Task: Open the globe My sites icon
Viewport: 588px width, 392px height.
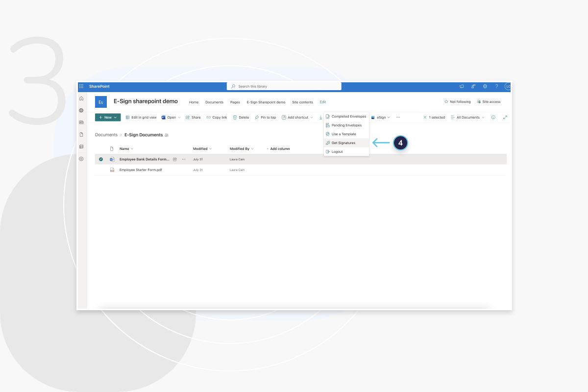Action: 81,110
